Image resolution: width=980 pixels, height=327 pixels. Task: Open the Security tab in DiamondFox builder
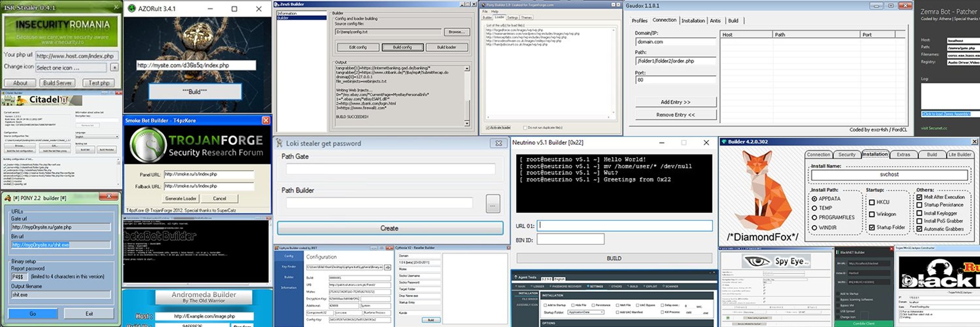(847, 155)
